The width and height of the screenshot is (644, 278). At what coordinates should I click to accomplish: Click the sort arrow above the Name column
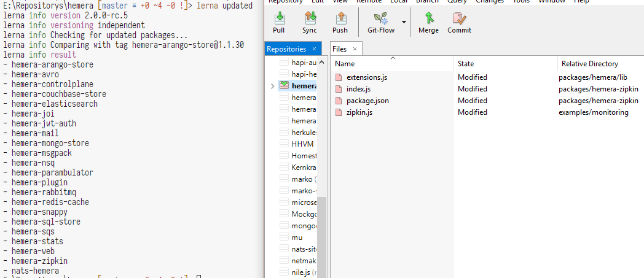(x=393, y=58)
